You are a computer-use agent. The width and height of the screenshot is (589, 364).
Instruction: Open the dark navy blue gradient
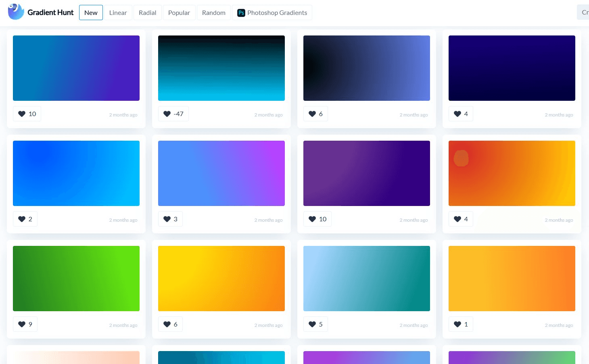coord(512,68)
